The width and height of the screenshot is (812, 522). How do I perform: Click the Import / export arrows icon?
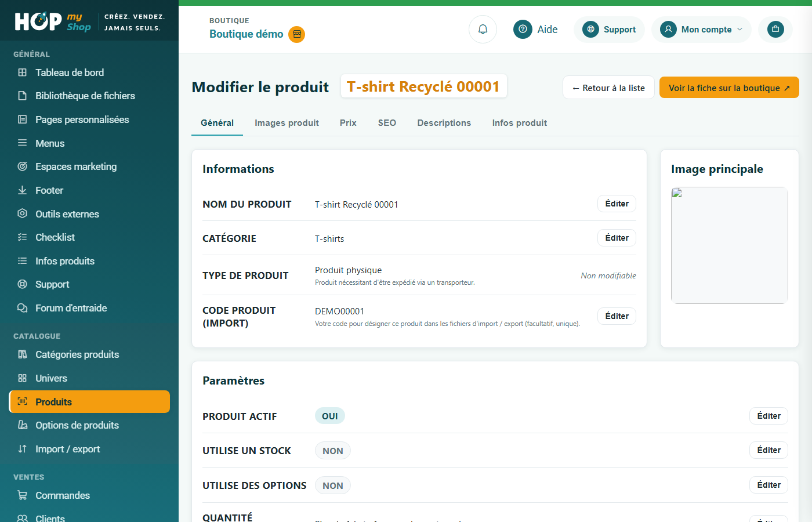23,449
